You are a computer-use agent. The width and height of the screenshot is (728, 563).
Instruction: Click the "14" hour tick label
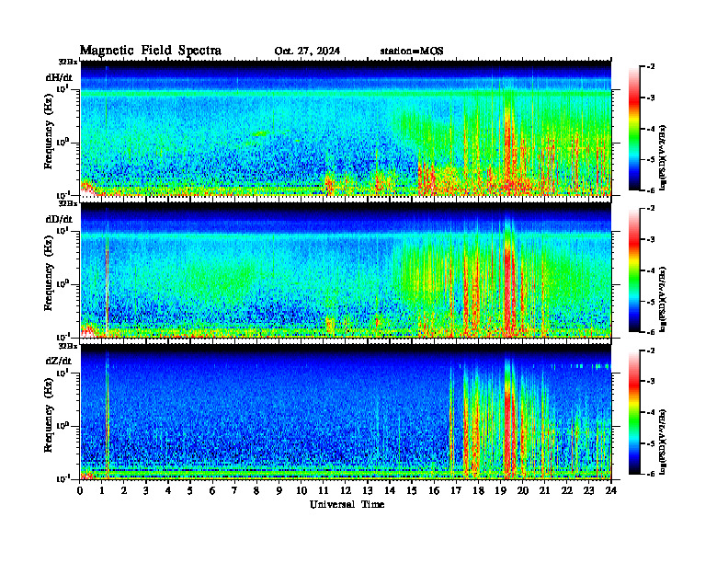click(x=390, y=490)
